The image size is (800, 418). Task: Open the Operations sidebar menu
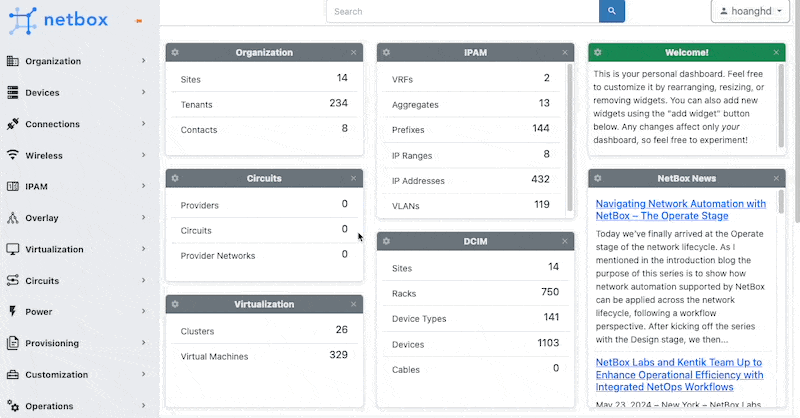(77, 406)
